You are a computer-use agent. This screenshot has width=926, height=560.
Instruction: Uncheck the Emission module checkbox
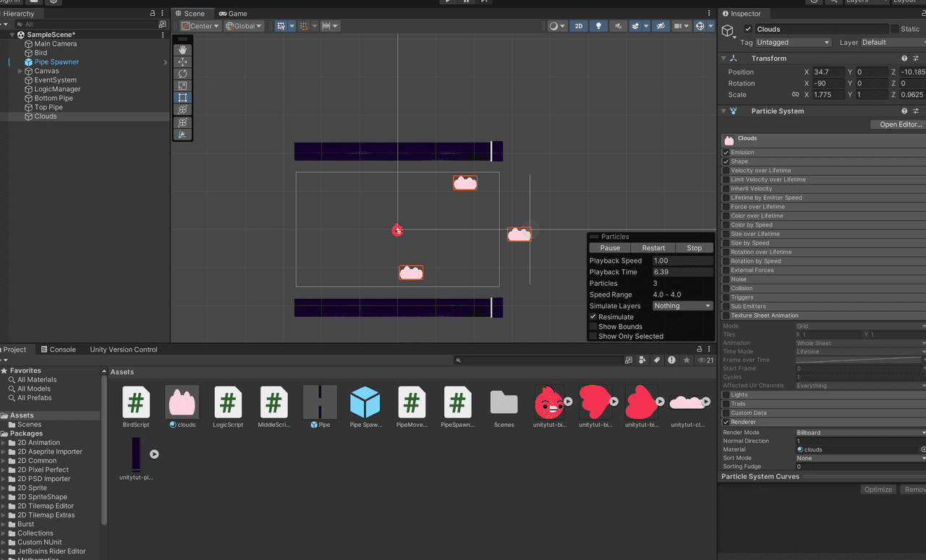click(726, 153)
